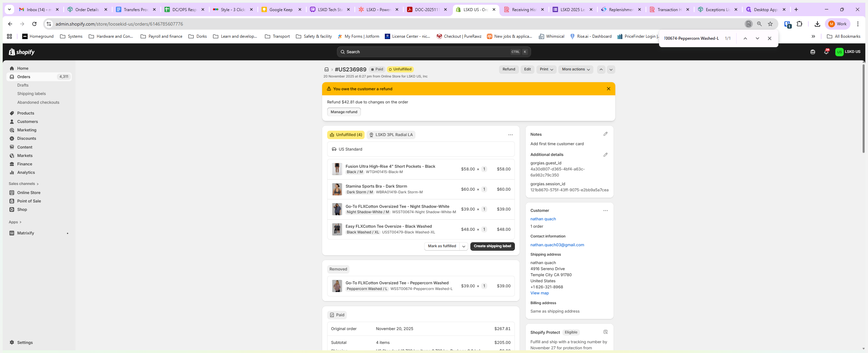Switch to the Google Keep tab

pos(281,10)
